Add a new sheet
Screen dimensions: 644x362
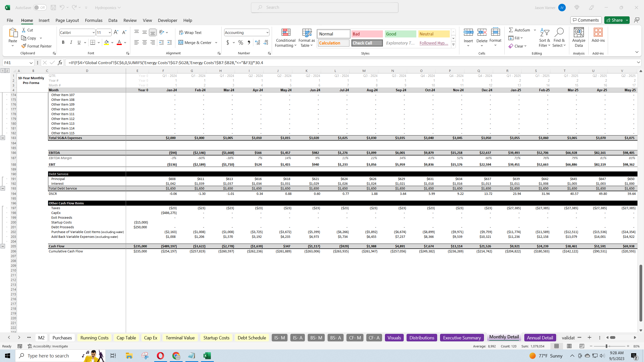pyautogui.click(x=589, y=337)
